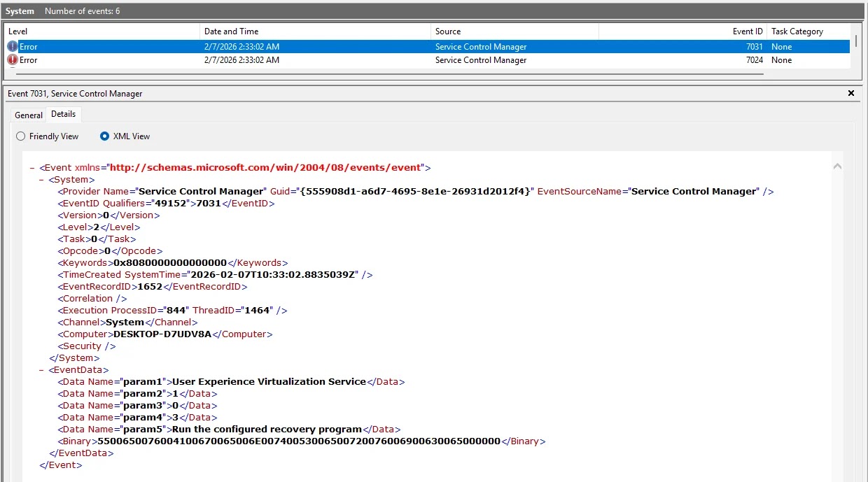Sort events by the Source column
Image resolution: width=868 pixels, height=482 pixels.
coord(514,31)
